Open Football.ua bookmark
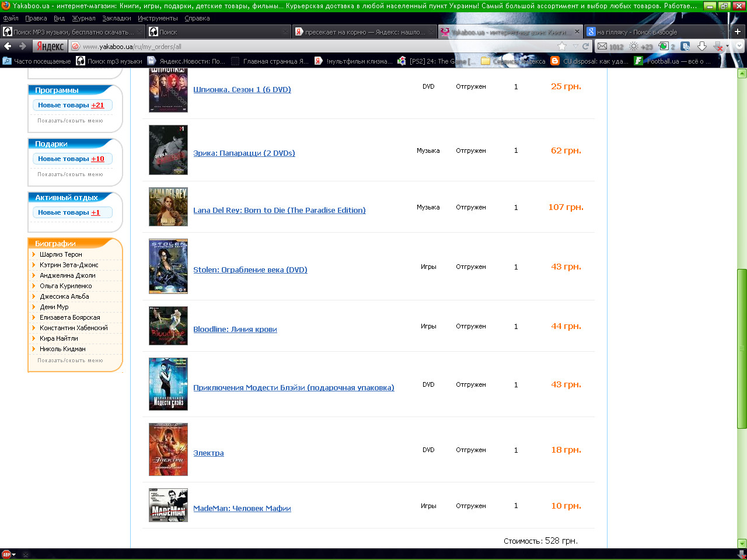This screenshot has width=747, height=560. (x=672, y=61)
